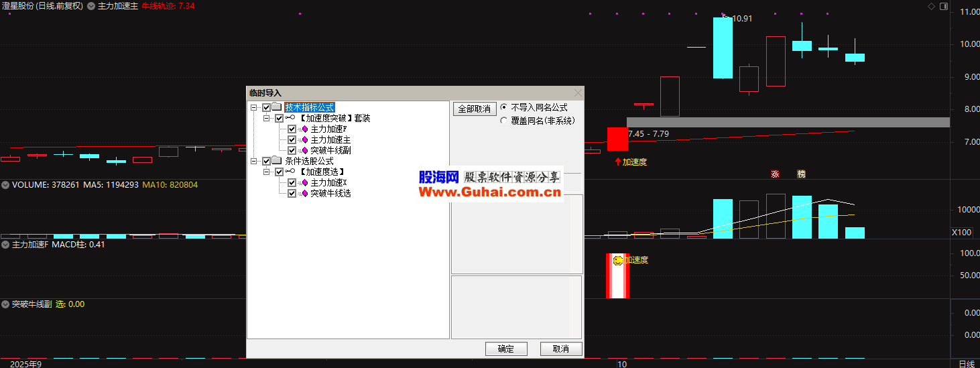Click the key icon beside 【加速度选】
Image resolution: width=980 pixels, height=368 pixels.
click(290, 172)
